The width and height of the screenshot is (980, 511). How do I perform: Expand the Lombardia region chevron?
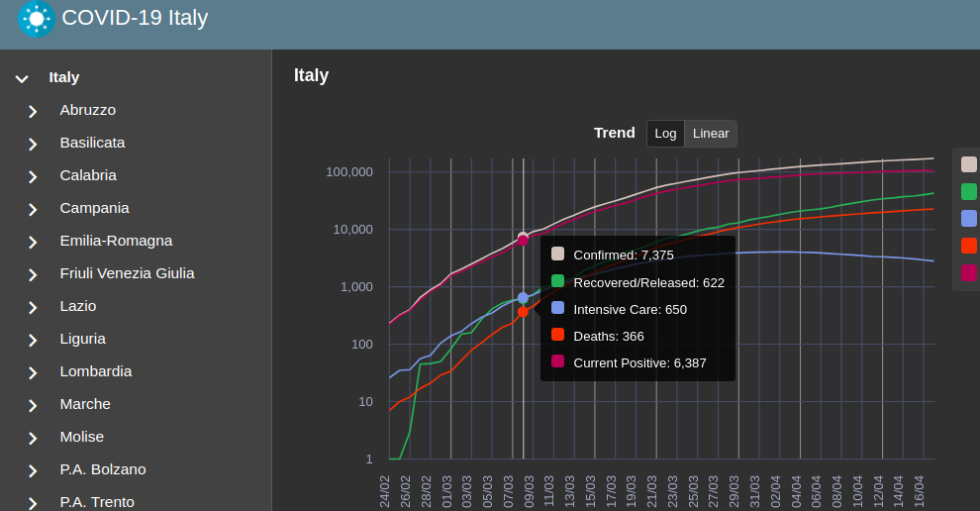(33, 372)
